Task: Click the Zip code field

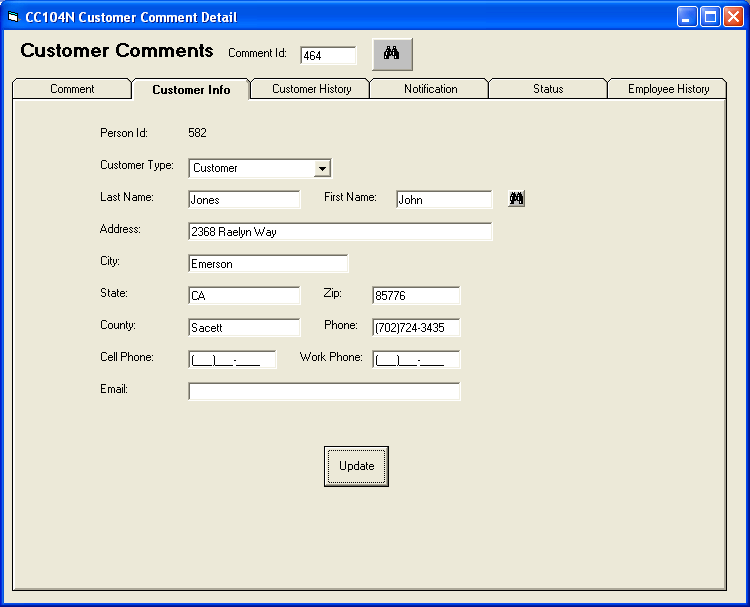Action: click(x=416, y=296)
